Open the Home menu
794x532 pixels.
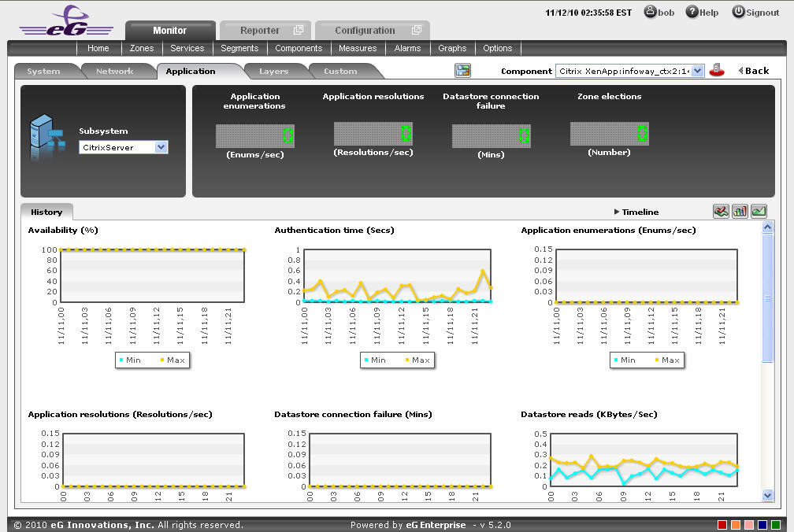point(98,48)
